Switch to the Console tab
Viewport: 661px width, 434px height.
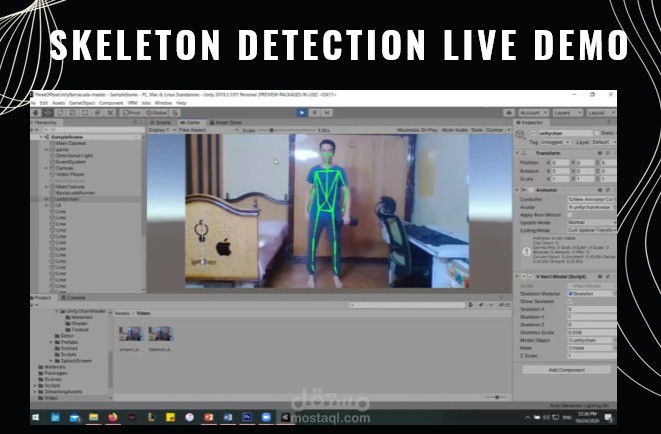(73, 297)
